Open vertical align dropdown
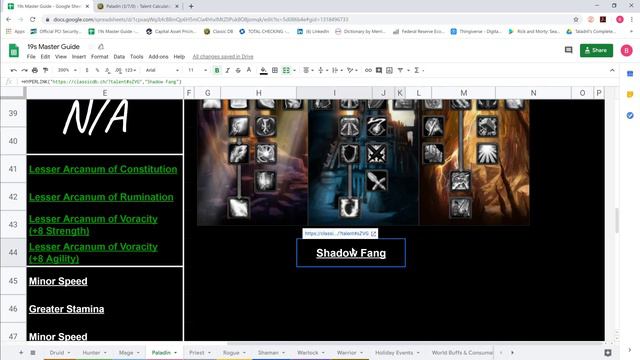 pyautogui.click(x=322, y=70)
